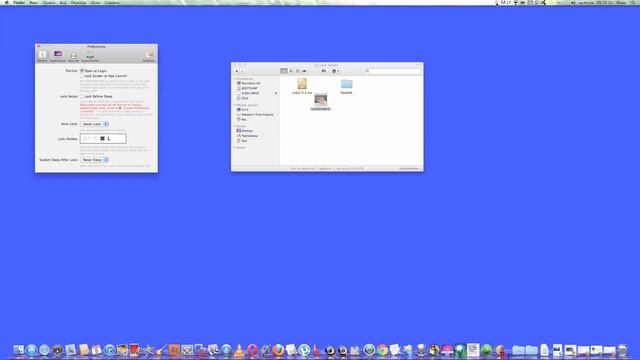Launch Opera from the Dock
Image resolution: width=640 pixels, height=360 pixels.
(252, 350)
